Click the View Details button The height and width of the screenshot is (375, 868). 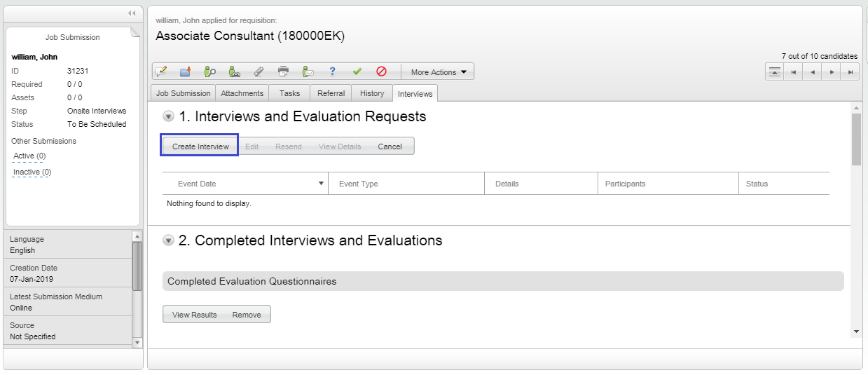click(x=340, y=146)
